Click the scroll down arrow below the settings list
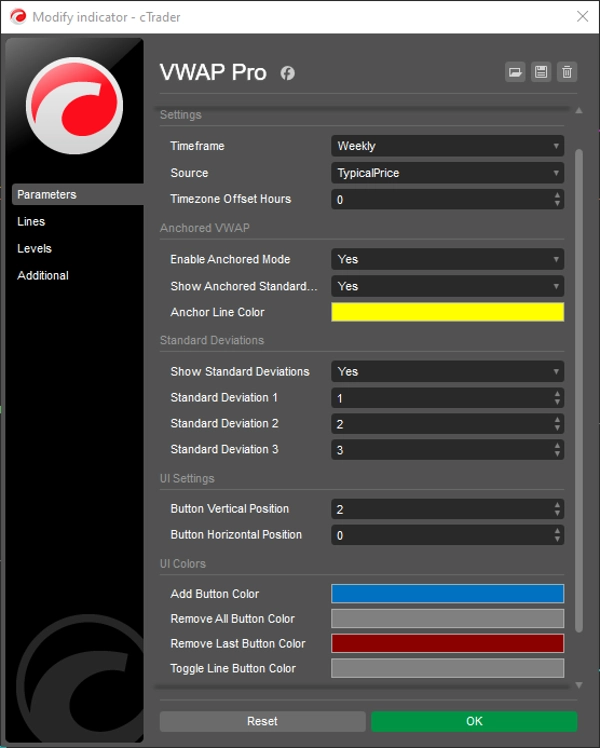The width and height of the screenshot is (600, 748). [578, 685]
